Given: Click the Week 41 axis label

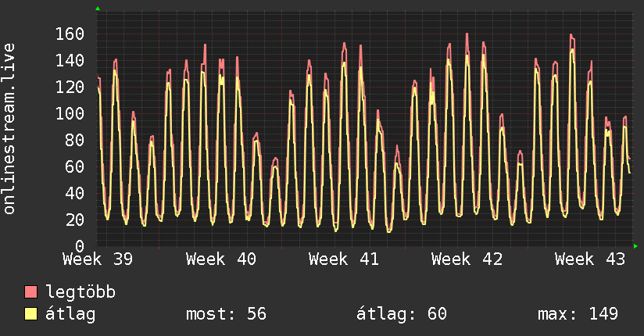Looking at the screenshot, I should tap(344, 259).
